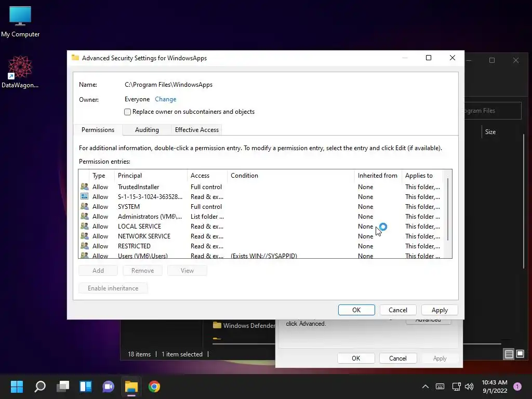Image resolution: width=532 pixels, height=399 pixels.
Task: Open network status tray icon
Action: 456,387
